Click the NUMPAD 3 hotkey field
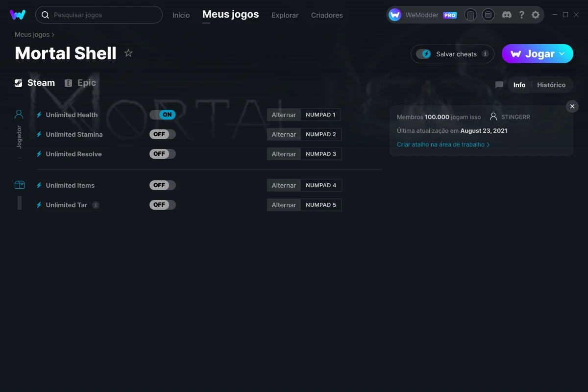 (321, 154)
